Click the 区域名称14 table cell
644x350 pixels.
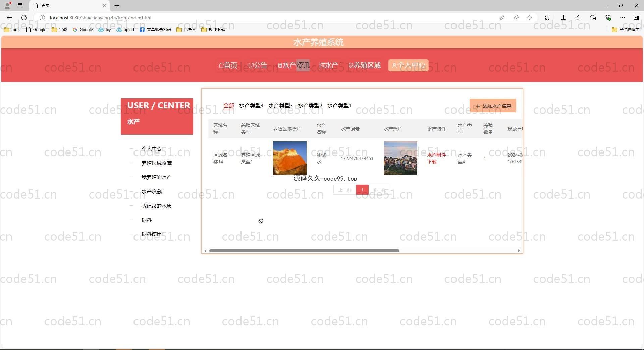(x=220, y=158)
